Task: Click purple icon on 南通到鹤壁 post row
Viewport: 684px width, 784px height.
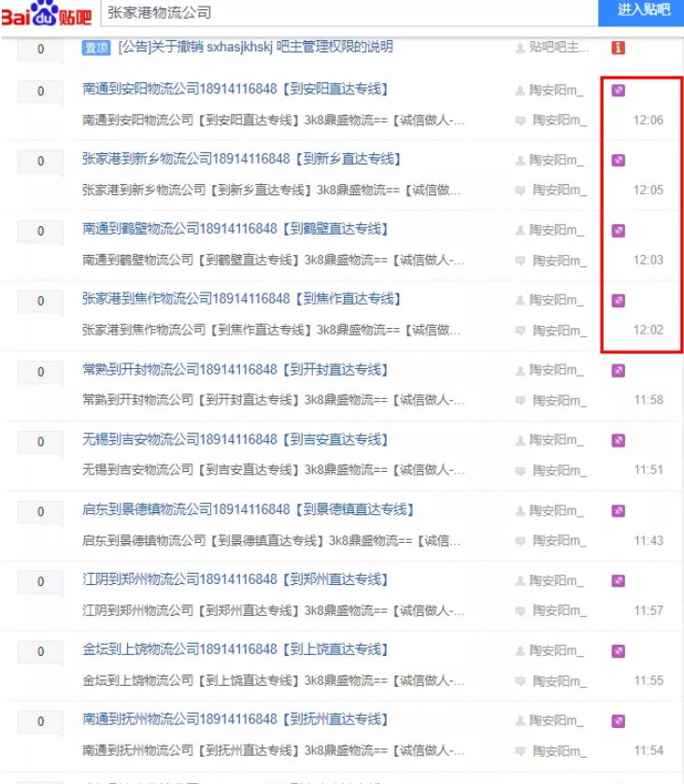Action: [x=619, y=231]
